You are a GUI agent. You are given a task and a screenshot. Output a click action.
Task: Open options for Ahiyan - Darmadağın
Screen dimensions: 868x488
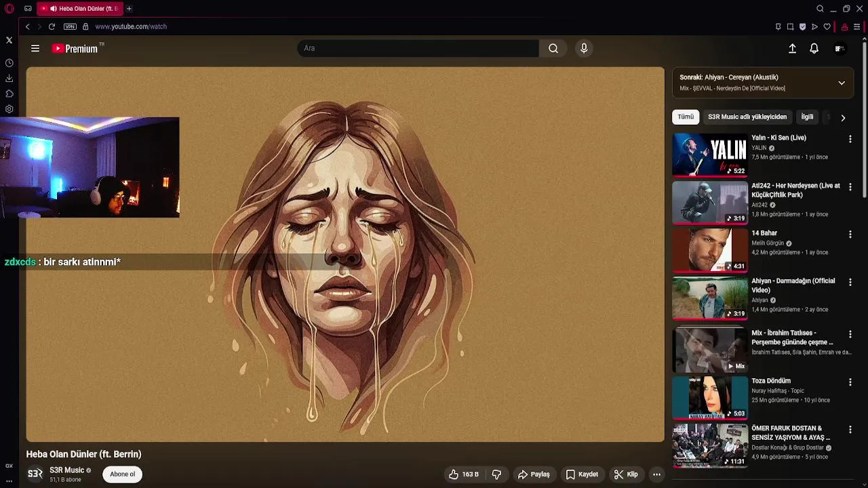[x=850, y=282]
